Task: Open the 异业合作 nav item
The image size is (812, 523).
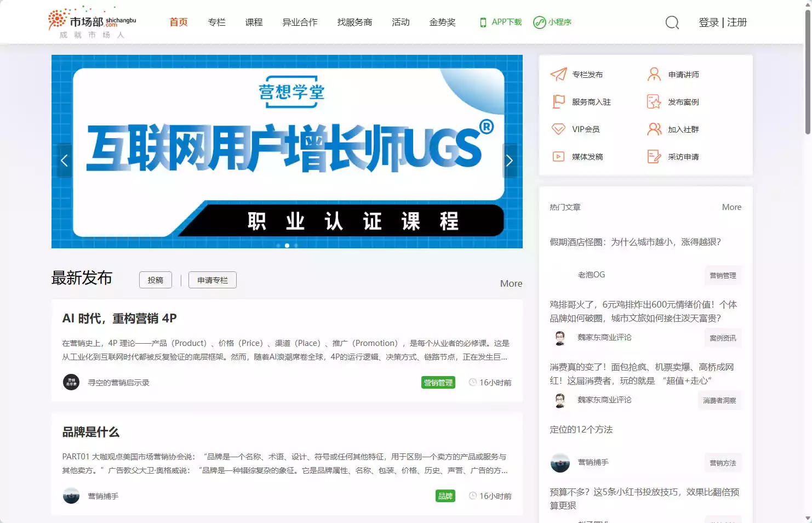Action: (300, 22)
